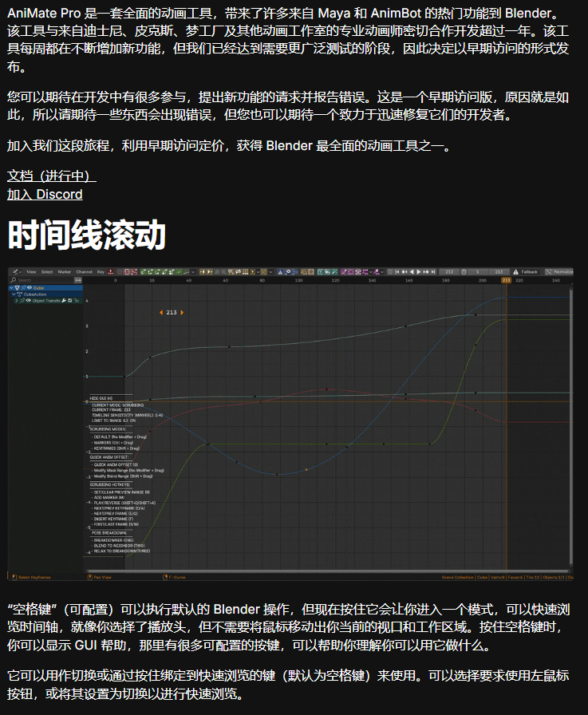Click Pan View in the status bar
Image resolution: width=588 pixels, height=715 pixels.
[102, 577]
